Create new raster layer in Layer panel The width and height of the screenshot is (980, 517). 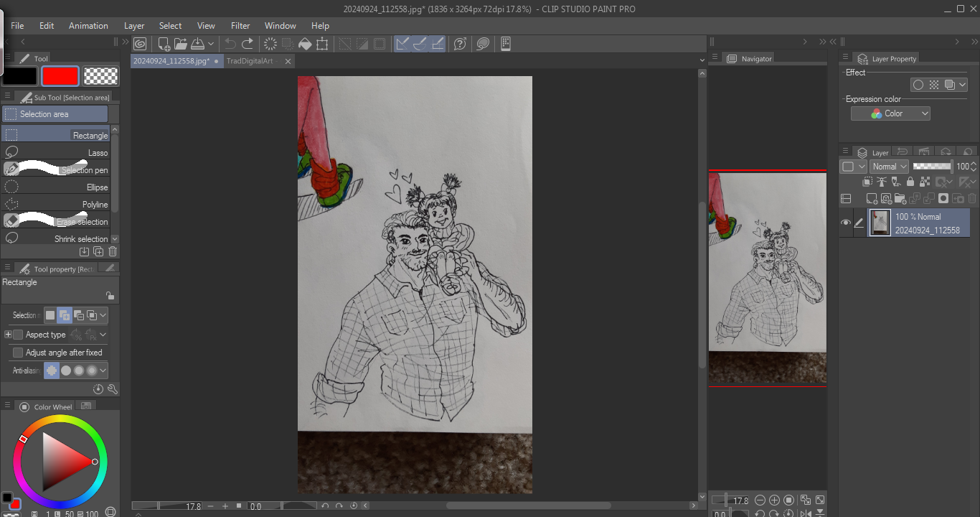point(872,198)
